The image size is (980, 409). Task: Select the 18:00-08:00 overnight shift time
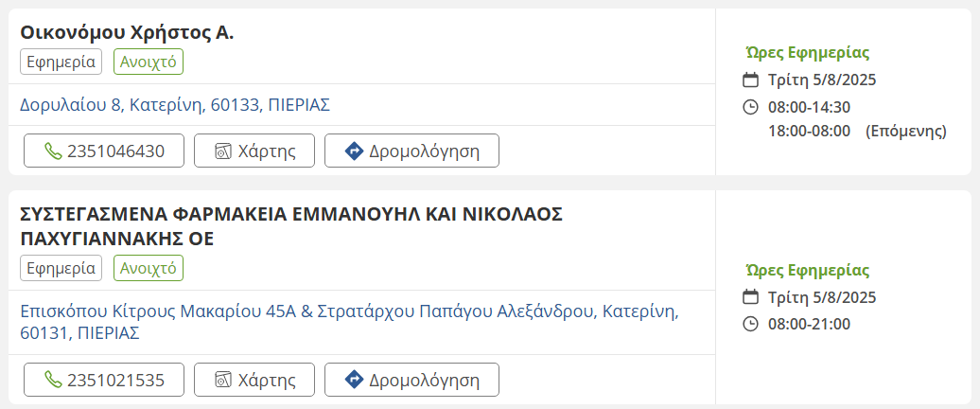coord(809,131)
